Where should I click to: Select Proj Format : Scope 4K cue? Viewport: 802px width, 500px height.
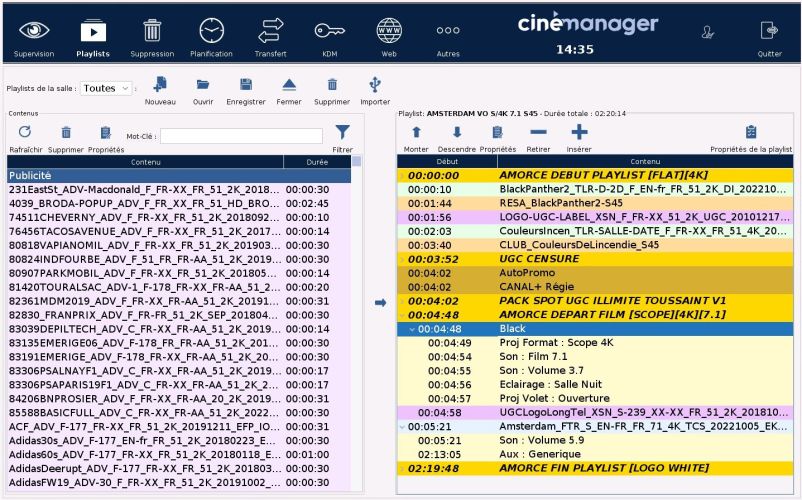(595, 343)
